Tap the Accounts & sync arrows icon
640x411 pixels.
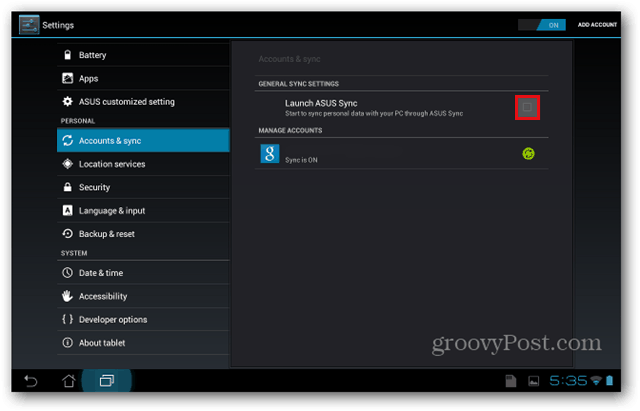tap(68, 140)
